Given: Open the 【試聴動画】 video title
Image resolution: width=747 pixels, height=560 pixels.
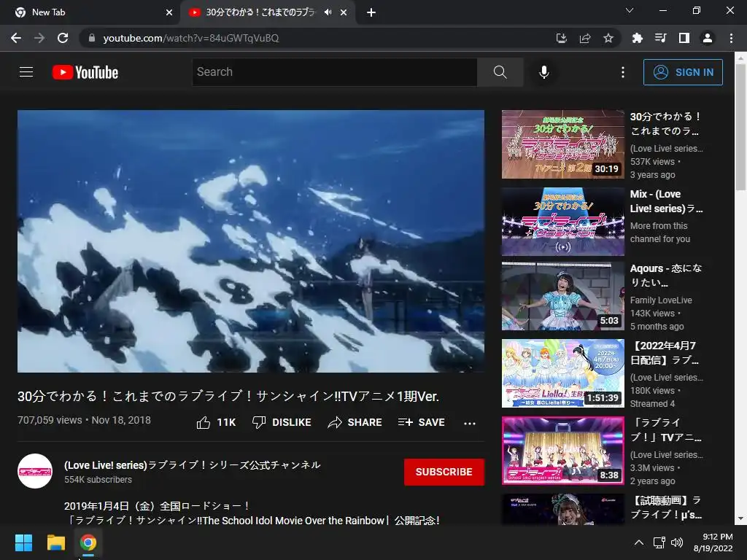Looking at the screenshot, I should click(665, 507).
